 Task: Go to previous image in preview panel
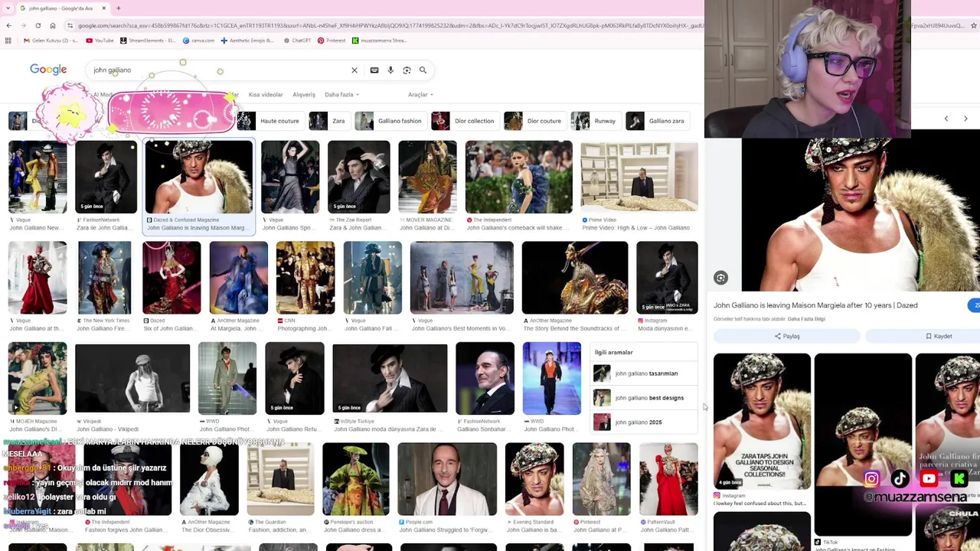click(946, 119)
